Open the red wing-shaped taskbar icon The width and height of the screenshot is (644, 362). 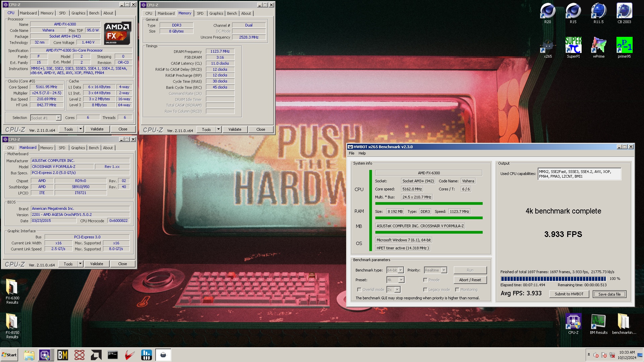point(129,355)
